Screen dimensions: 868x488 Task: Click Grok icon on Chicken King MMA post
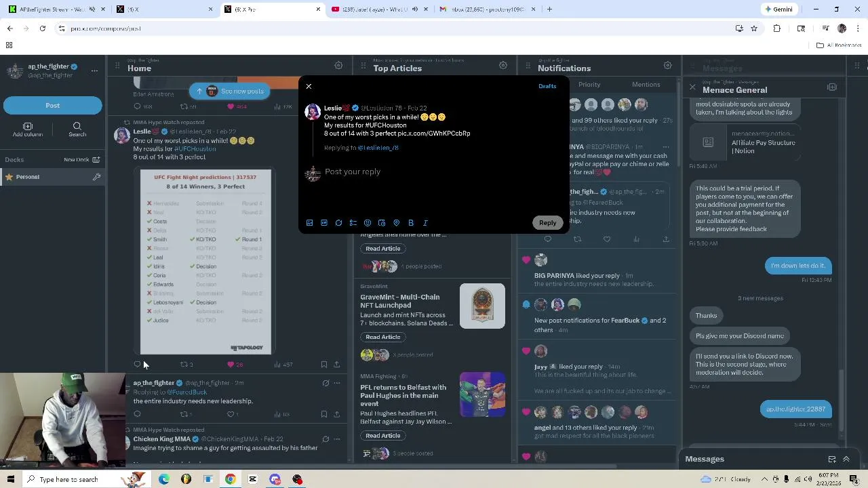325,439
